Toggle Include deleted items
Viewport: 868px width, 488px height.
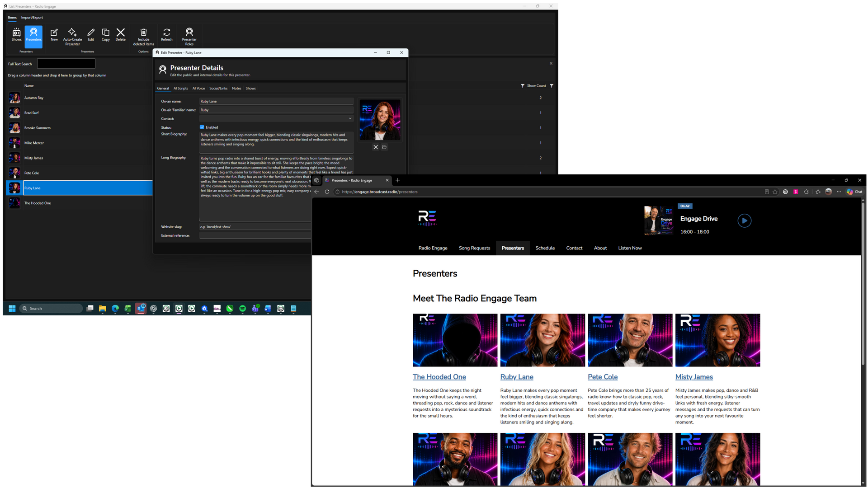click(x=143, y=37)
